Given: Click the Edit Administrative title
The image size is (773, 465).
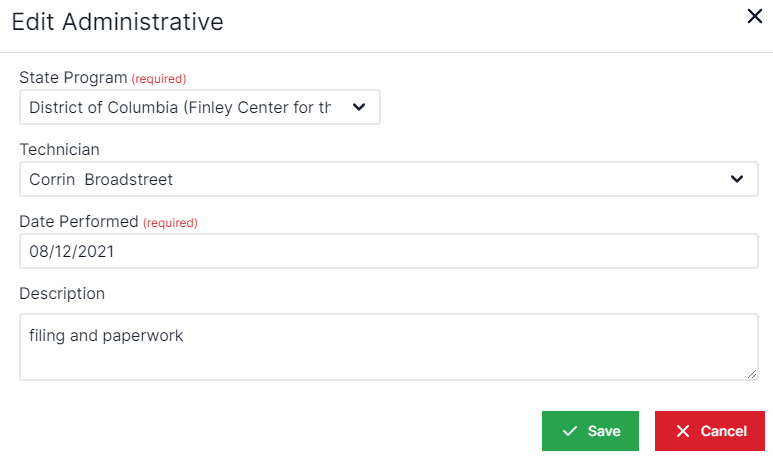Looking at the screenshot, I should click(117, 22).
